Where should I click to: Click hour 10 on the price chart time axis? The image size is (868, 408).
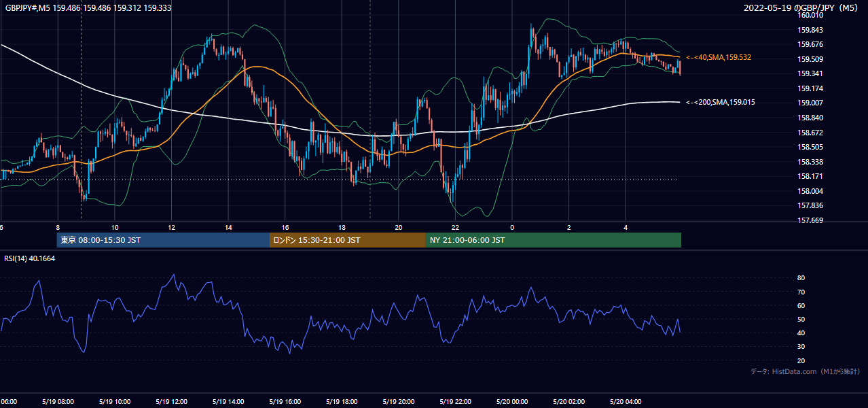coord(115,228)
